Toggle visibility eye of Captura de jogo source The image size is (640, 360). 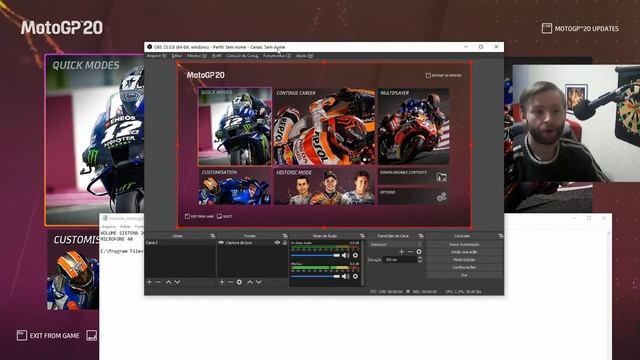click(x=277, y=242)
